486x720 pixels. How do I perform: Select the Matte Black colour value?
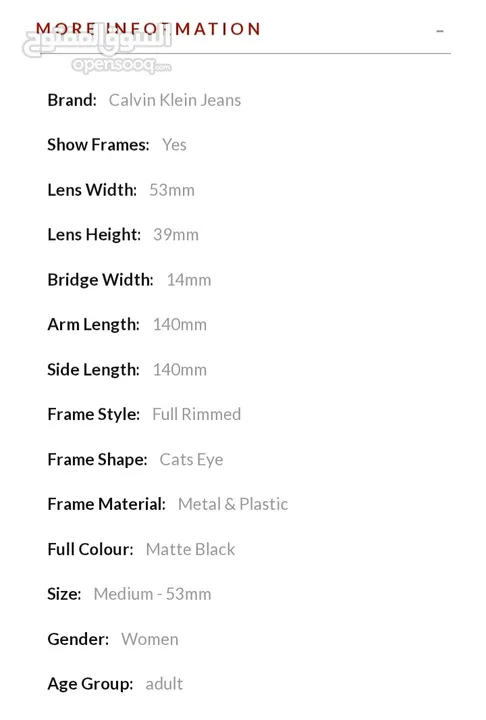pyautogui.click(x=190, y=549)
